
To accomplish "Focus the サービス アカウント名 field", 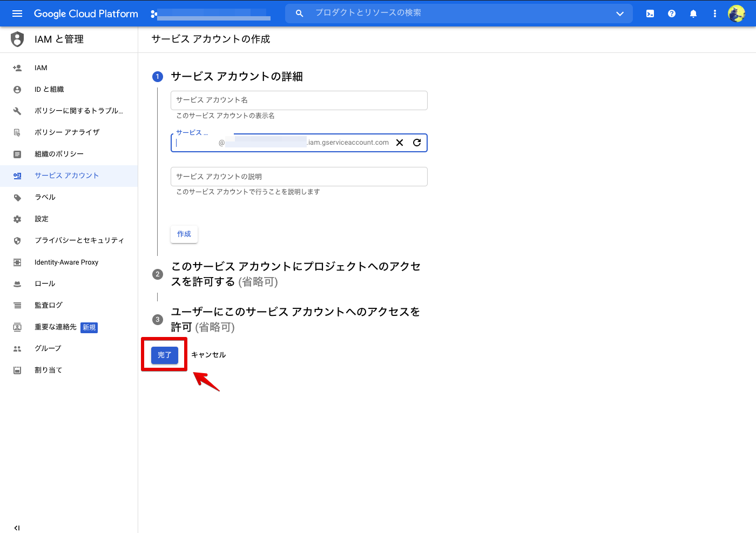I will click(x=299, y=100).
